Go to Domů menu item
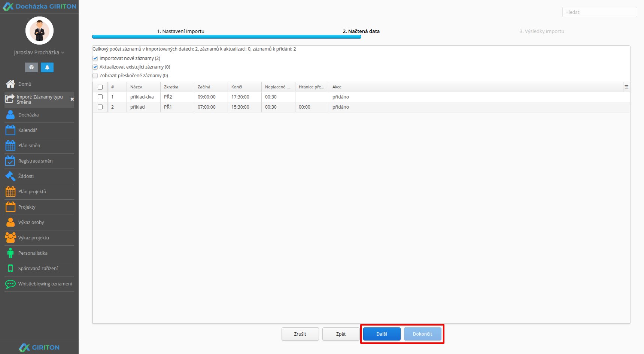This screenshot has height=354, width=644. 25,84
